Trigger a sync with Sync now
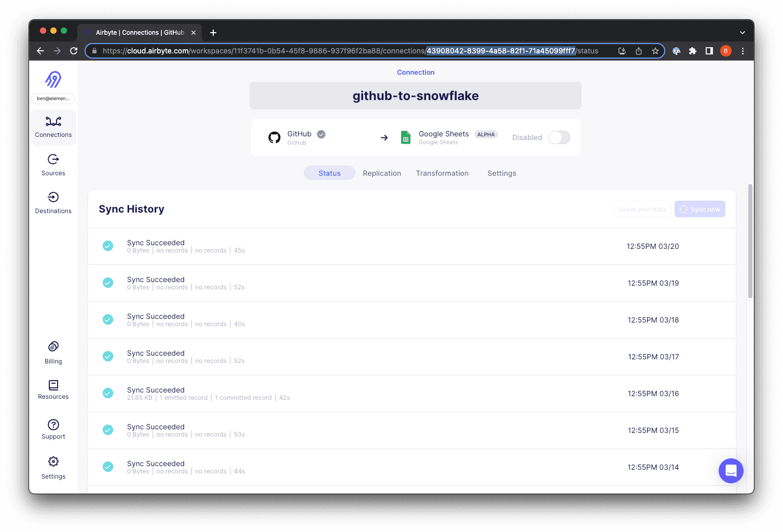Viewport: 783px width, 532px height. 700,209
